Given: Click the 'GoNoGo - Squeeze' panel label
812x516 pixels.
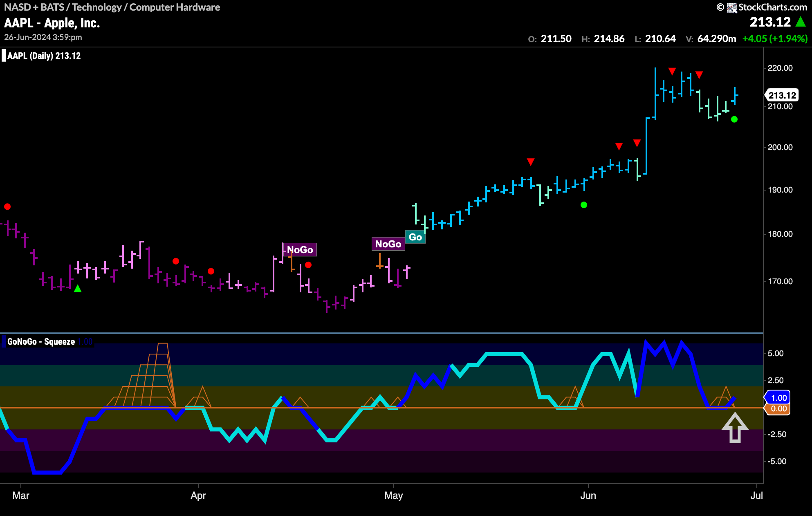Looking at the screenshot, I should 41,341.
